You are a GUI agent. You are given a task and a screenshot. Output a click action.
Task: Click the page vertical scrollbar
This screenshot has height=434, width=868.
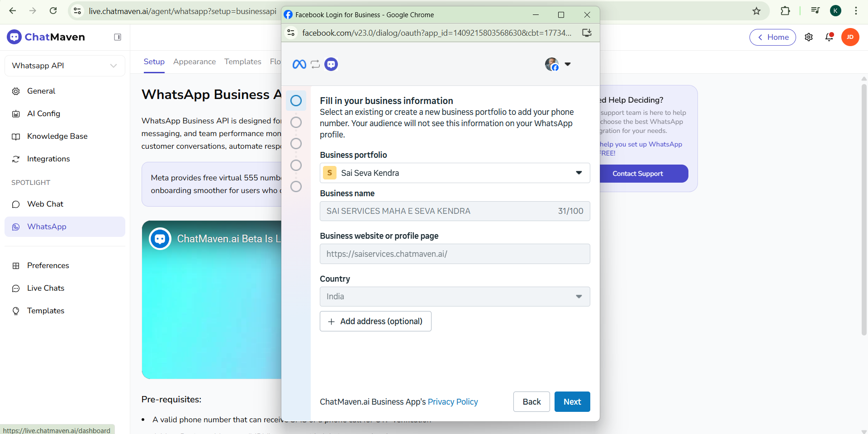click(863, 208)
